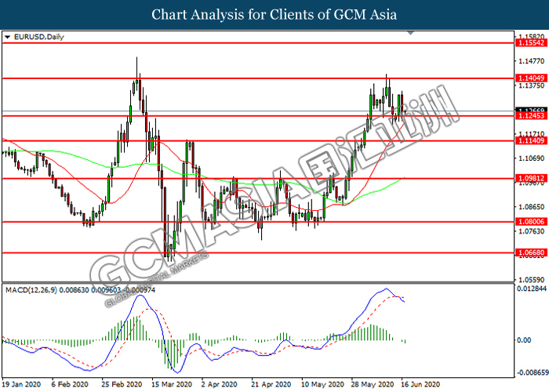Select the 1.11409 price level label
Image resolution: width=549 pixels, height=392 pixels.
point(531,140)
